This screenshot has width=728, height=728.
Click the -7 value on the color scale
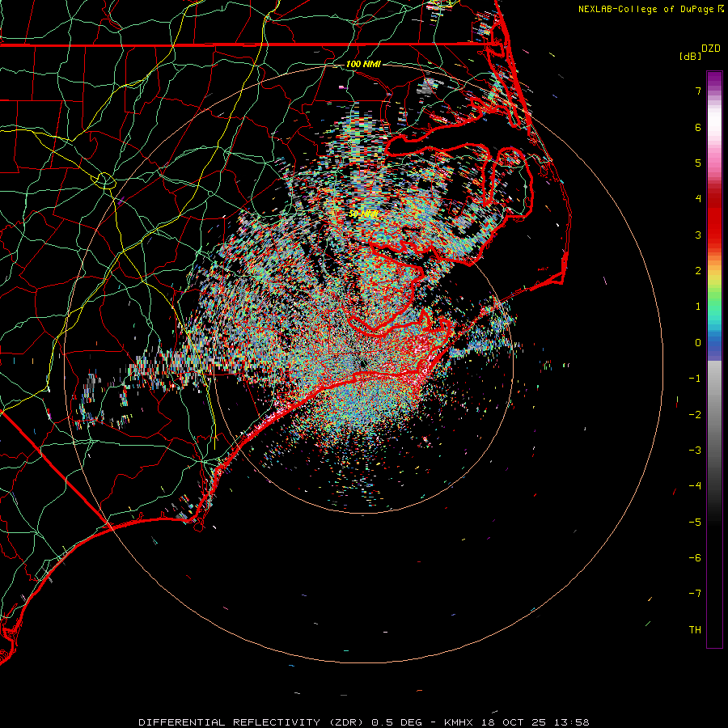(x=695, y=594)
